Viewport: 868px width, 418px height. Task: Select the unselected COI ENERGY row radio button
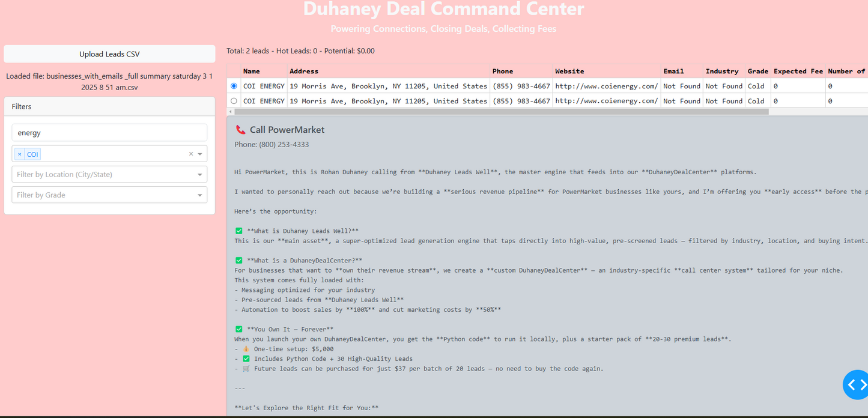tap(234, 101)
